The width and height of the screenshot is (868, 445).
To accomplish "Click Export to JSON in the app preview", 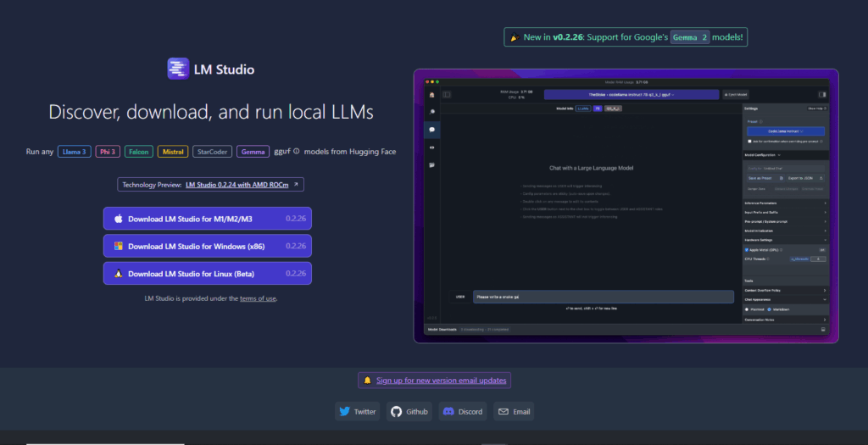I will pos(805,178).
